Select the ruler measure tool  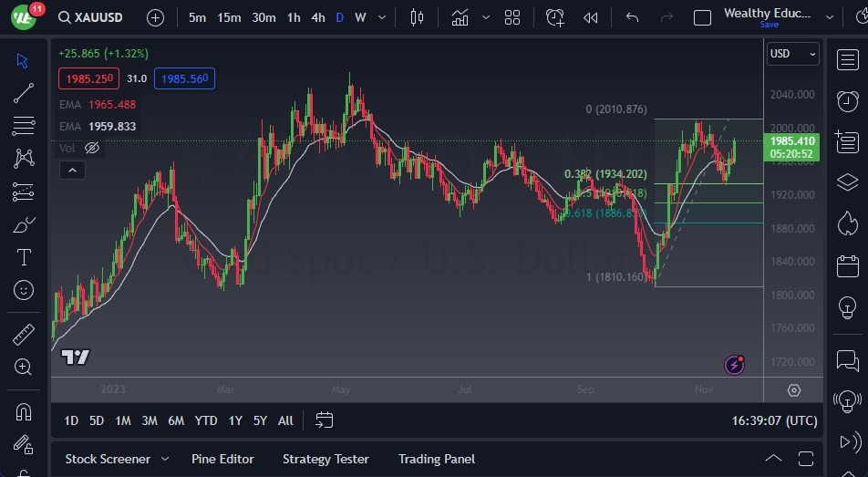(x=24, y=334)
